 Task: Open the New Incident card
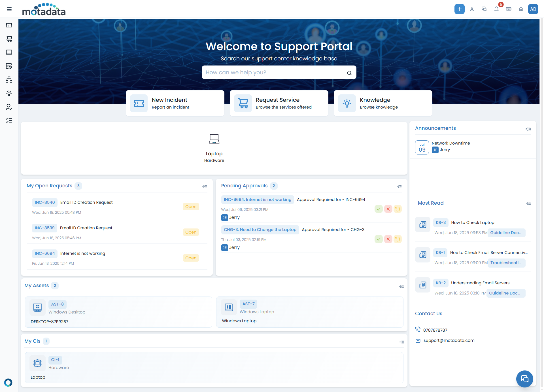(x=175, y=103)
